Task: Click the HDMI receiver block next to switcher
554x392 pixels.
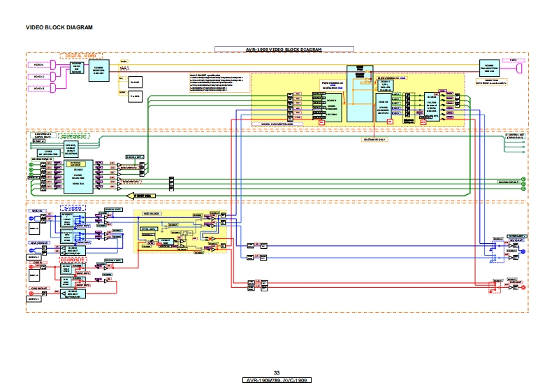Action: point(100,71)
